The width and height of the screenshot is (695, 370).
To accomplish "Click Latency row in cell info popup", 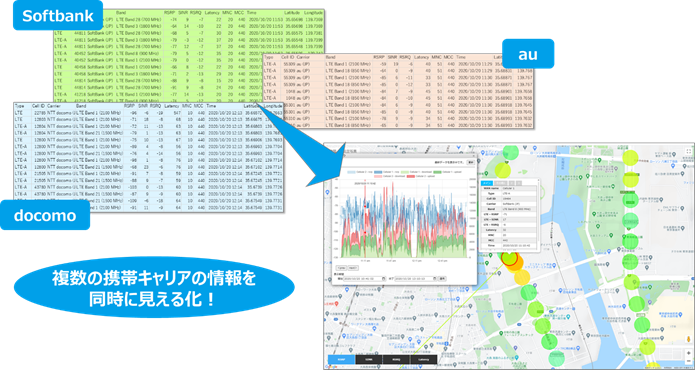I will [x=509, y=230].
